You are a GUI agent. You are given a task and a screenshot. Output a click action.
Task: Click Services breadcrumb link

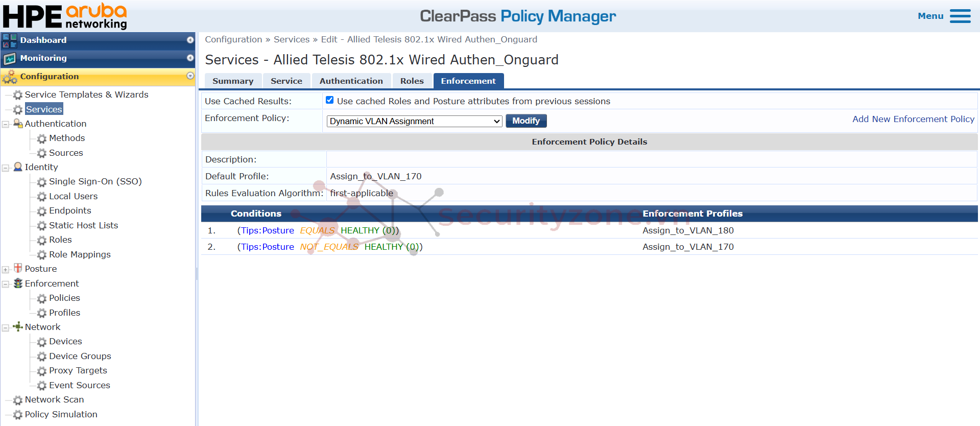[x=292, y=39]
